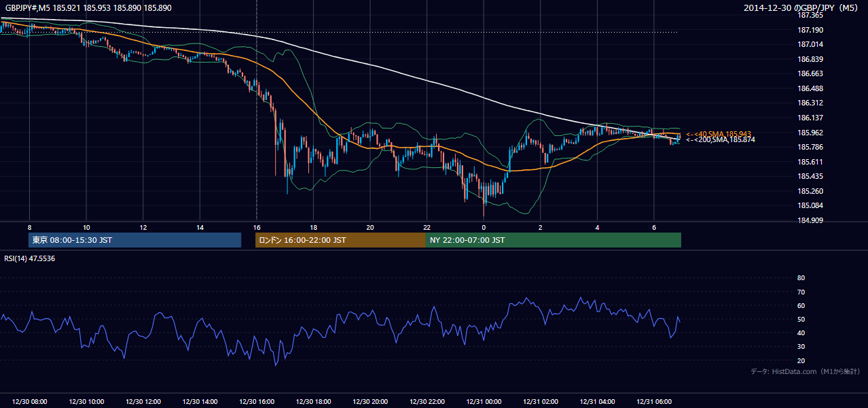Click the 12/30 10:00 time axis label
The width and height of the screenshot is (868, 408).
tap(86, 402)
